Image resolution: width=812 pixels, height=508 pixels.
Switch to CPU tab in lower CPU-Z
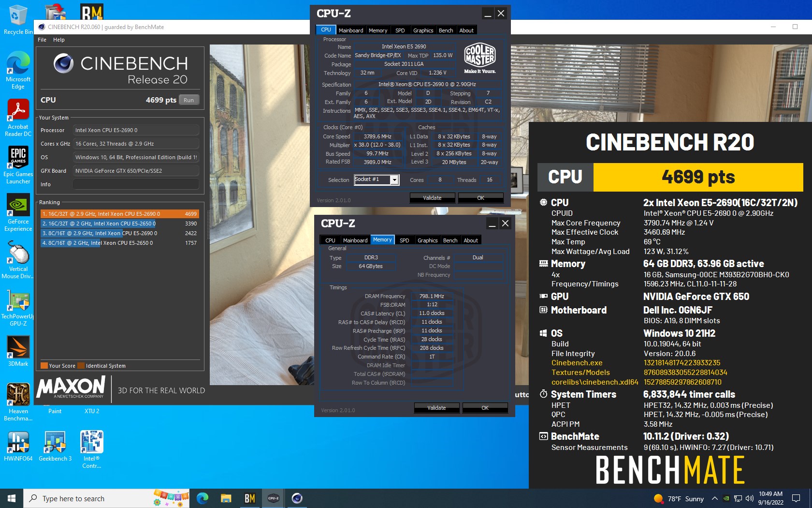(330, 240)
